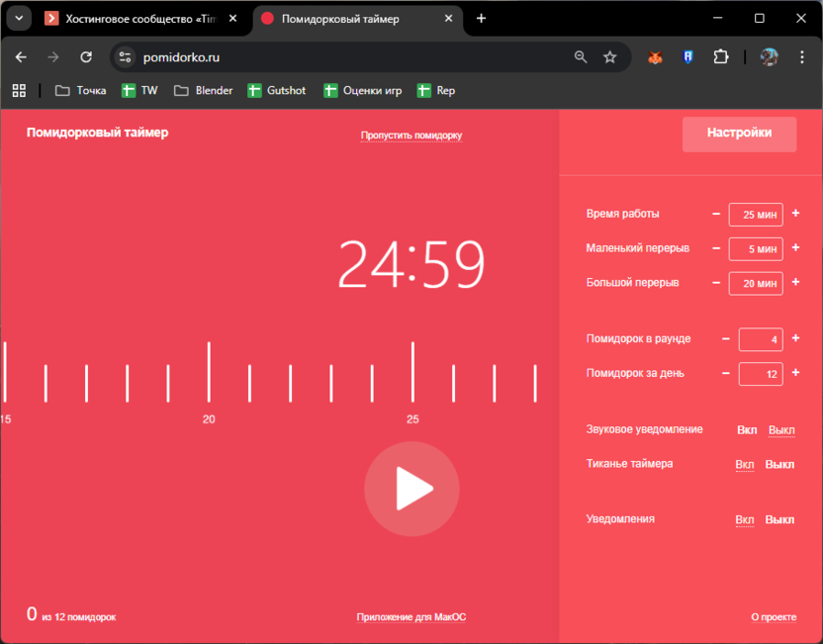Decrease Помидорок за день with minus
The image size is (823, 644).
[726, 373]
